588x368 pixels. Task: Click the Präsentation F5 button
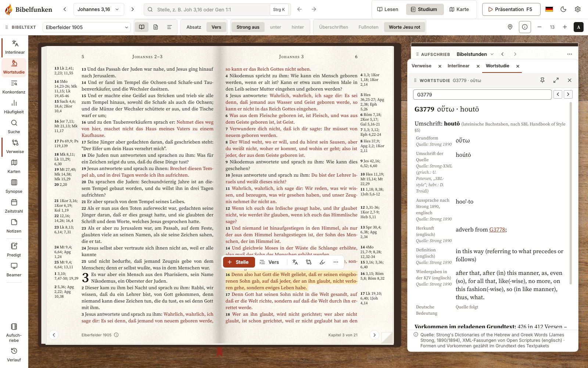[x=511, y=9]
